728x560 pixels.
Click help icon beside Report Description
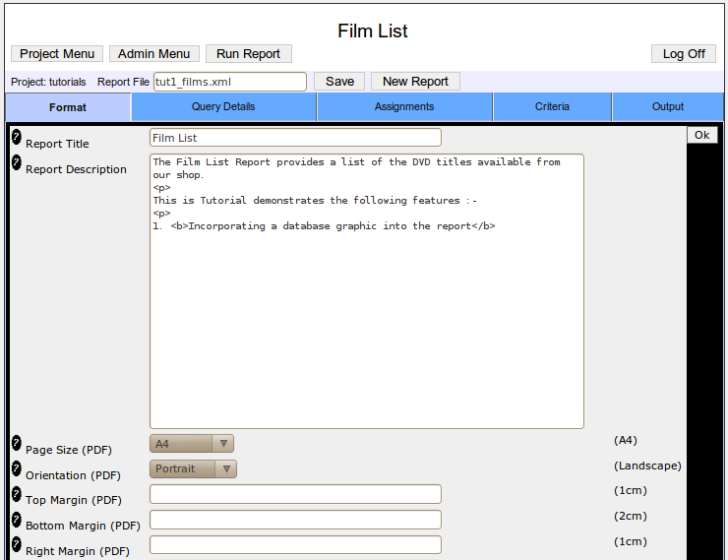point(17,162)
